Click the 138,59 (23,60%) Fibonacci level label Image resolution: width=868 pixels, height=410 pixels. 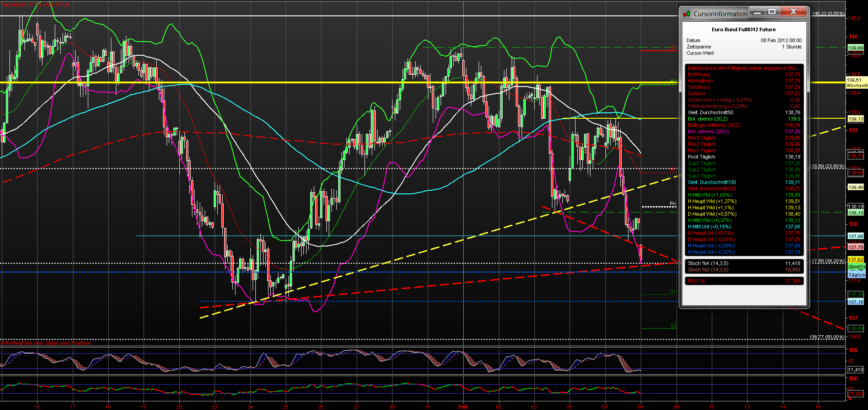click(x=828, y=166)
